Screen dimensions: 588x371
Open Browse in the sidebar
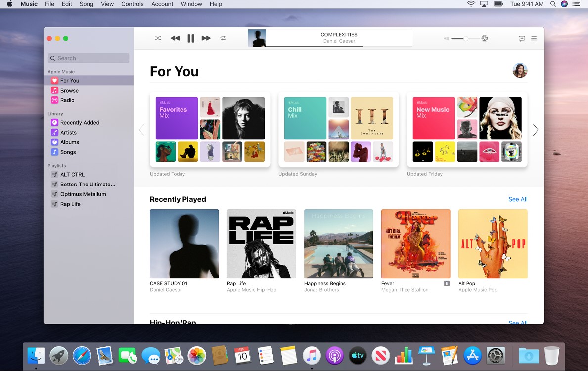(69, 91)
